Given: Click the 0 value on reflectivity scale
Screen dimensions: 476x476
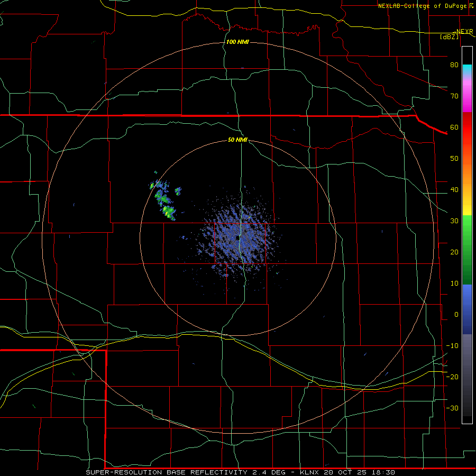Looking at the screenshot, I should tap(456, 315).
